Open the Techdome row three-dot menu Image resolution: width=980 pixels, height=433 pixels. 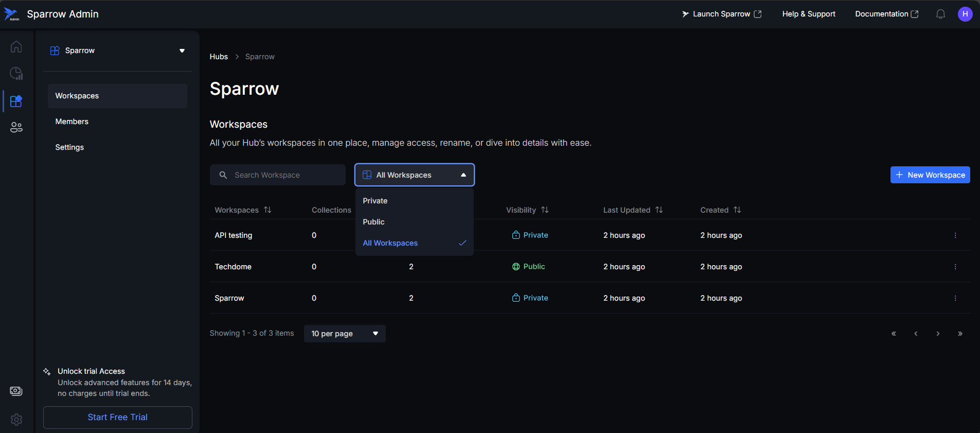pyautogui.click(x=955, y=267)
